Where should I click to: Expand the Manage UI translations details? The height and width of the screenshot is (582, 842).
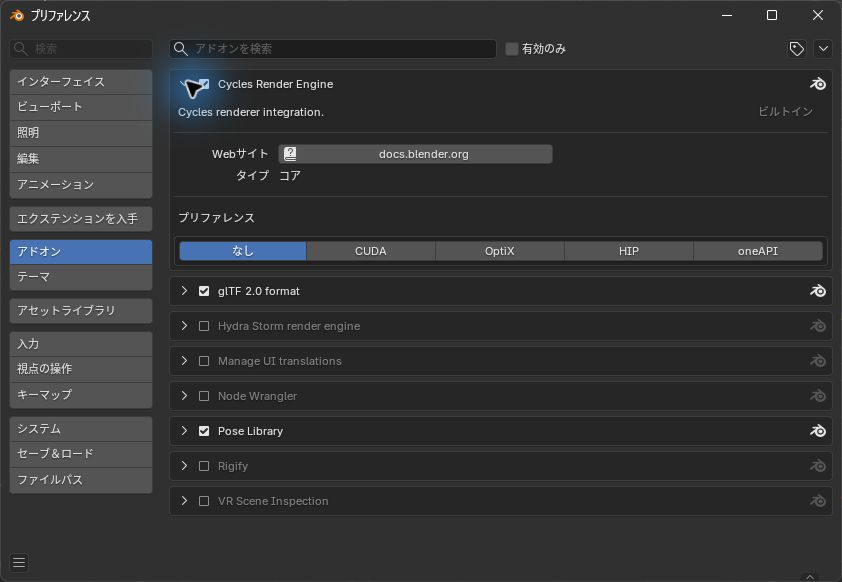tap(184, 361)
